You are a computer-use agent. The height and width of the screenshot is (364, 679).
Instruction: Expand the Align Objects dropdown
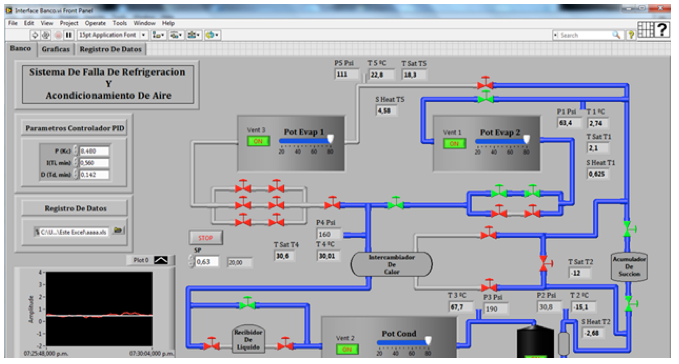(158, 35)
